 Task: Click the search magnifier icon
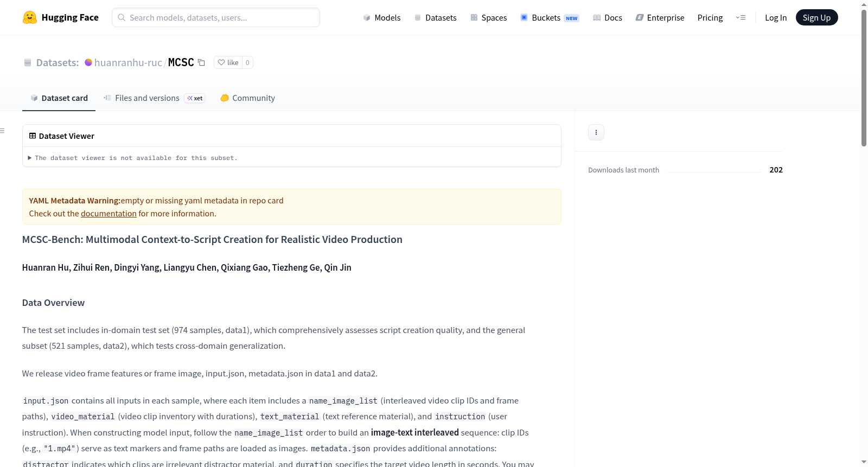(x=122, y=17)
